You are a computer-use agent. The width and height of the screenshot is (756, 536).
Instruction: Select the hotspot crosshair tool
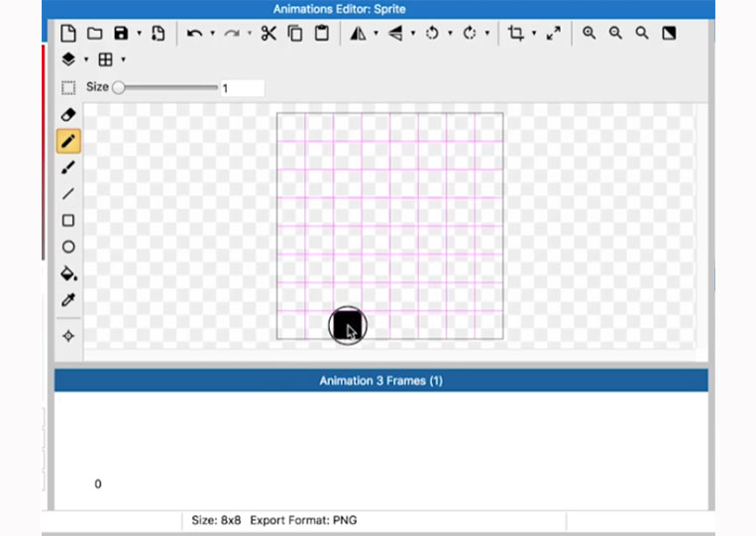[68, 336]
